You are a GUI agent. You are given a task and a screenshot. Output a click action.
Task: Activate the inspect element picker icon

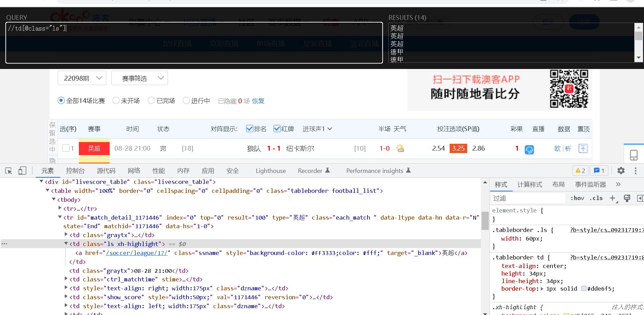[9, 171]
